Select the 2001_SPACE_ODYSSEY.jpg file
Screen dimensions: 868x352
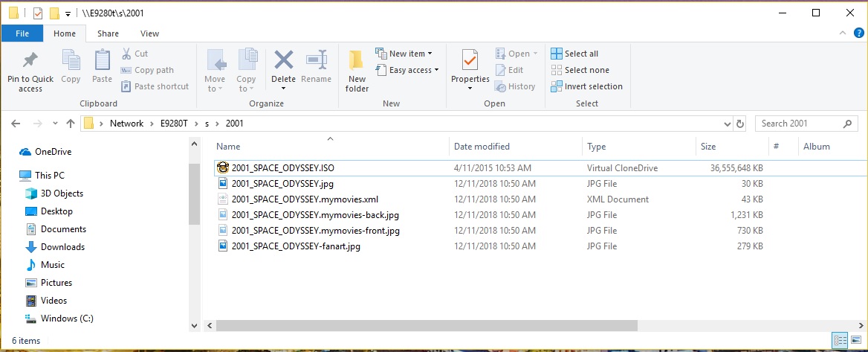(275, 184)
